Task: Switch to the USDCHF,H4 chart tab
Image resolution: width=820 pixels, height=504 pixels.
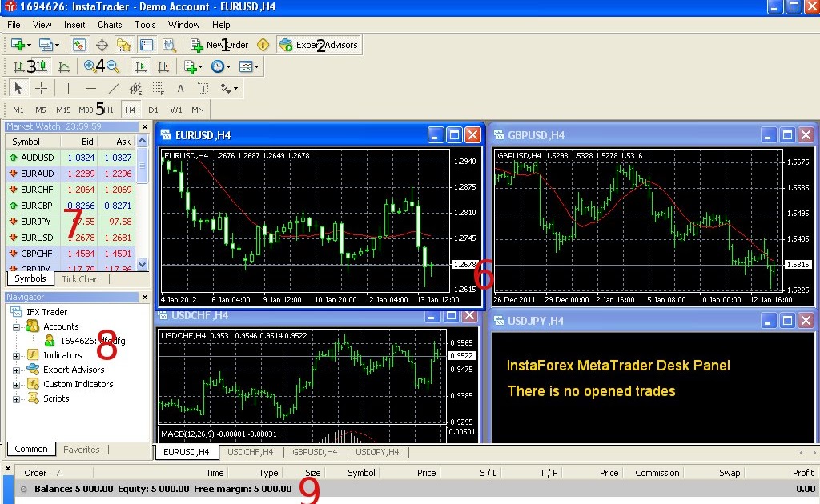Action: tap(249, 452)
